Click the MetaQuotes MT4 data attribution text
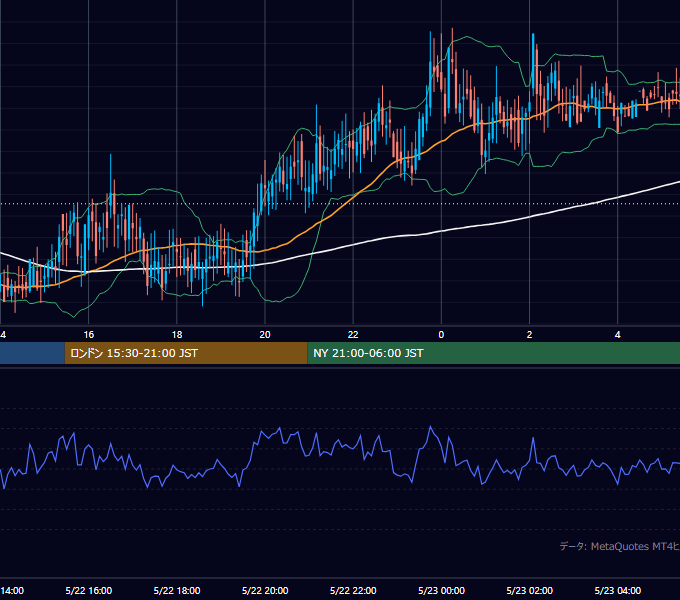Image resolution: width=680 pixels, height=600 pixels. pos(620,546)
